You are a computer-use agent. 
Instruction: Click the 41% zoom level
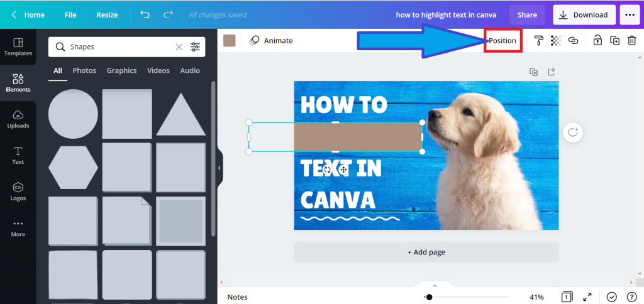pos(537,297)
